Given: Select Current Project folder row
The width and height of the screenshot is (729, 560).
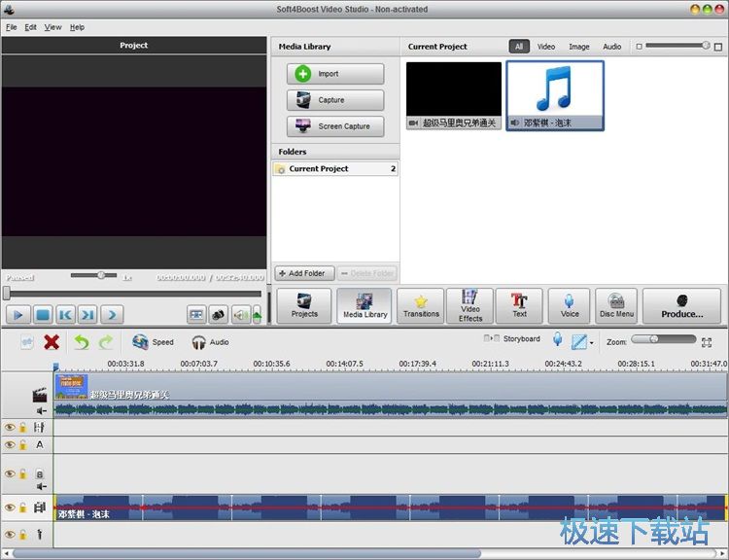Looking at the screenshot, I should (x=335, y=168).
